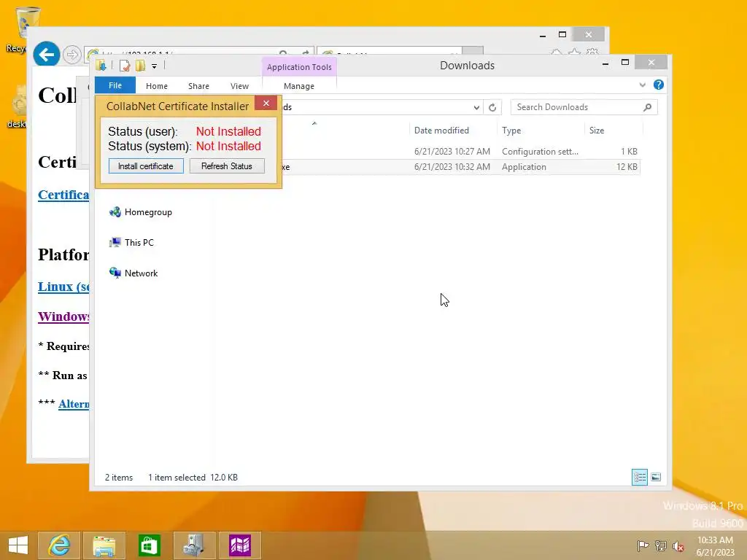Click Linux link in browser page
Viewport: 747px width, 560px height.
click(63, 287)
